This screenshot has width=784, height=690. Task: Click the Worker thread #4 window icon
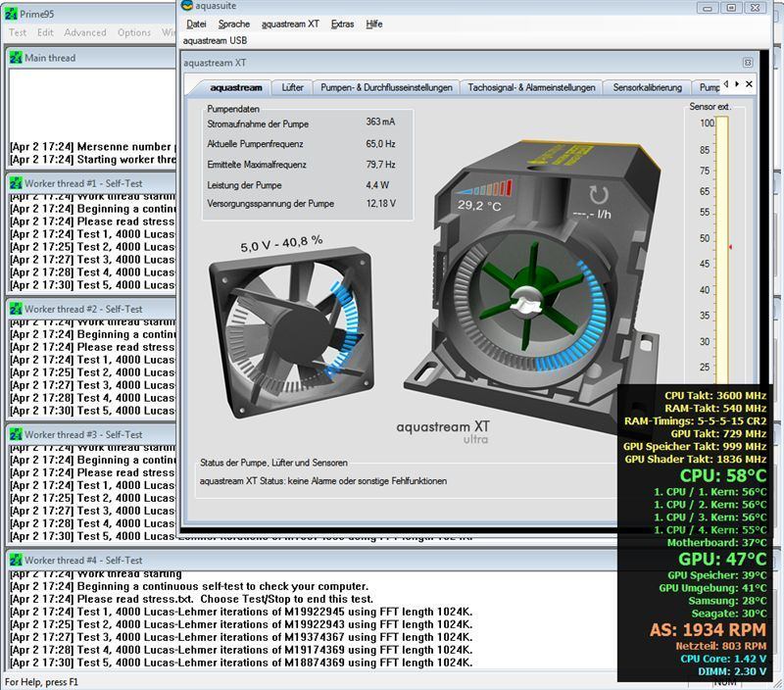16,559
